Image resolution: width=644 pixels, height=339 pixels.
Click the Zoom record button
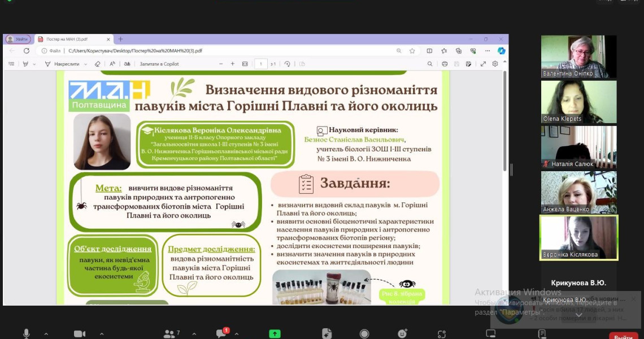[364, 334]
